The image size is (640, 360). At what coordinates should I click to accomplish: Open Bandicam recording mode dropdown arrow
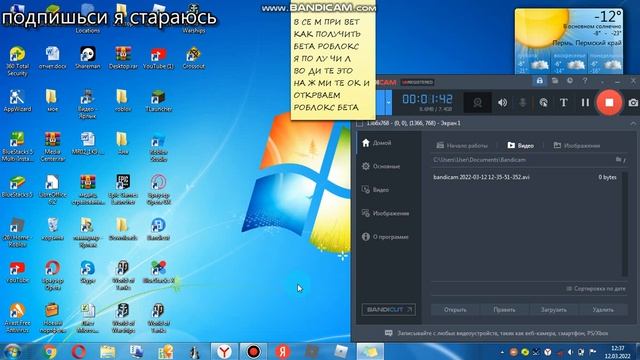tap(389, 102)
